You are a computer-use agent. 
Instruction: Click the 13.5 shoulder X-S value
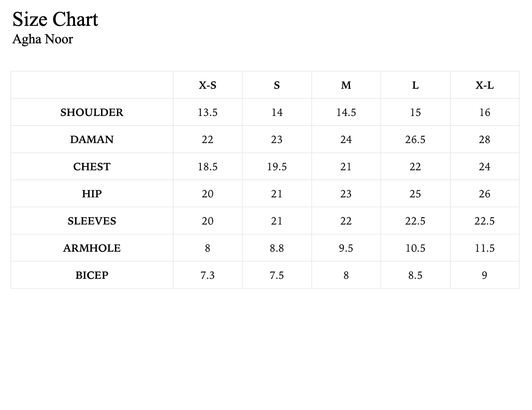207,112
